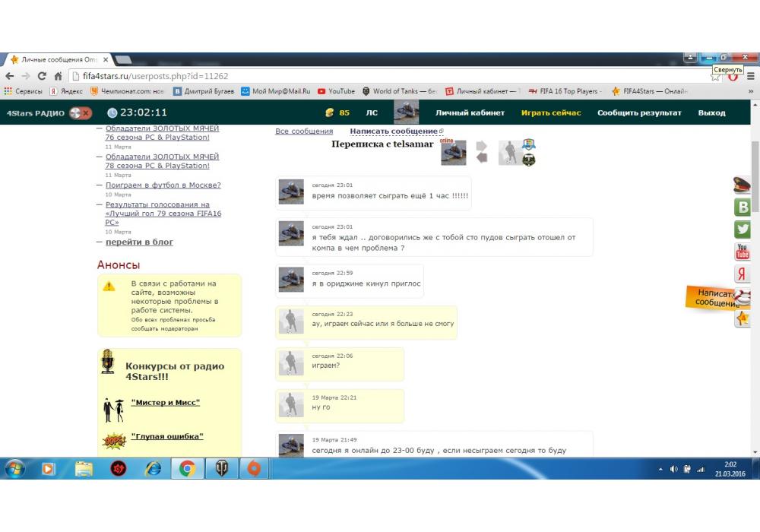Image resolution: width=760 pixels, height=532 pixels.
Task: Click the Yandex icon in right sidebar
Action: (743, 274)
